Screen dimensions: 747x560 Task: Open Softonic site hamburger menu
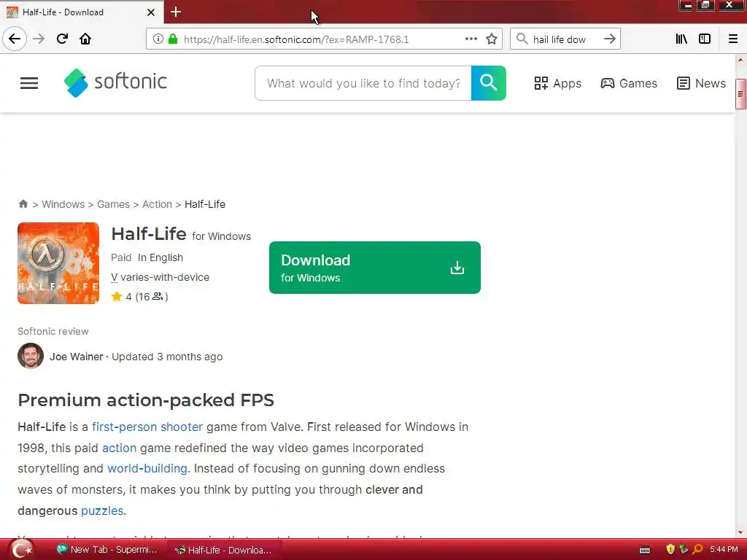pyautogui.click(x=29, y=83)
